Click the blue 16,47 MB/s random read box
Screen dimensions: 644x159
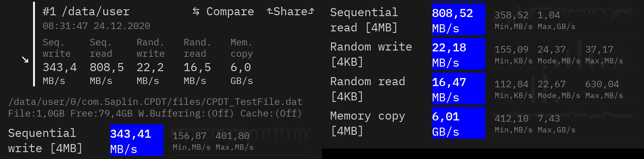coord(458,89)
